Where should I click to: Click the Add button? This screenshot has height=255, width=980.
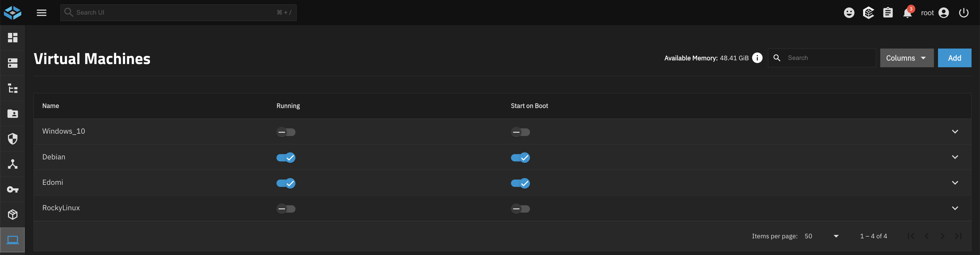(954, 58)
